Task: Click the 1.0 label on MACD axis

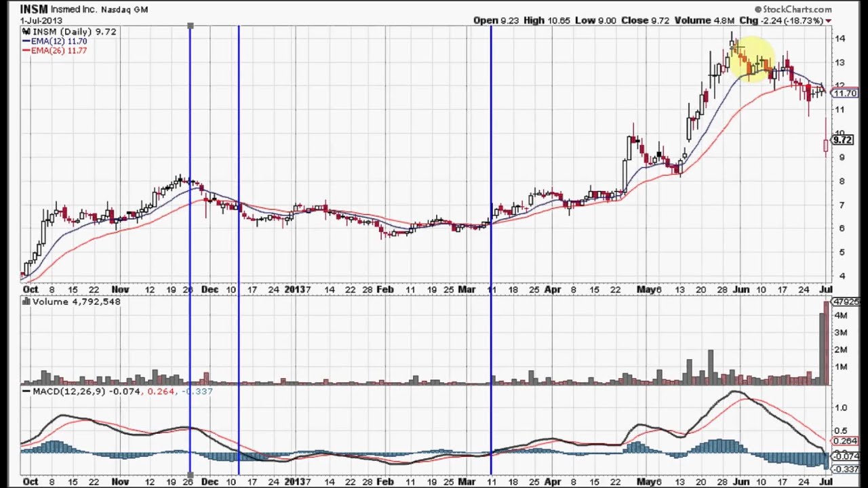Action: click(x=841, y=407)
